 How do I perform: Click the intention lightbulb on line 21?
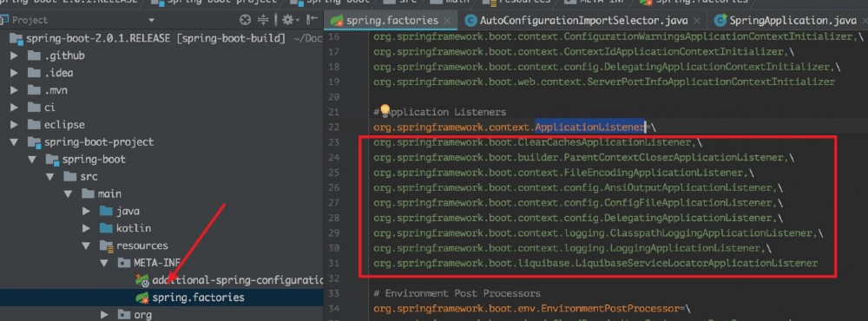point(385,111)
